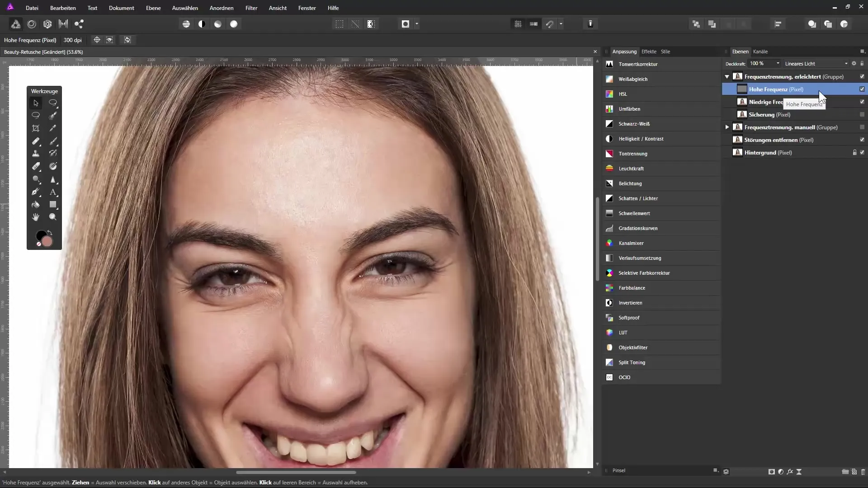The width and height of the screenshot is (868, 488).
Task: Open the Ebene menu
Action: tap(153, 8)
